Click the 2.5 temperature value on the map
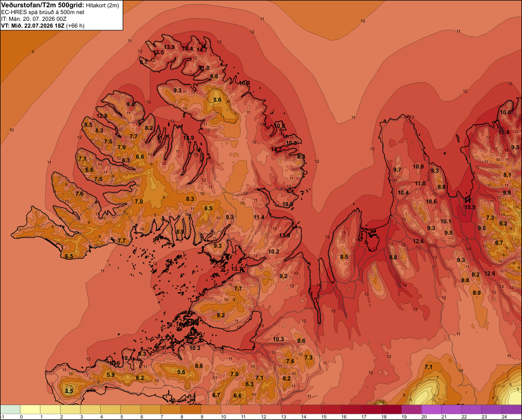The height and width of the screenshot is (420, 522). 69,391
